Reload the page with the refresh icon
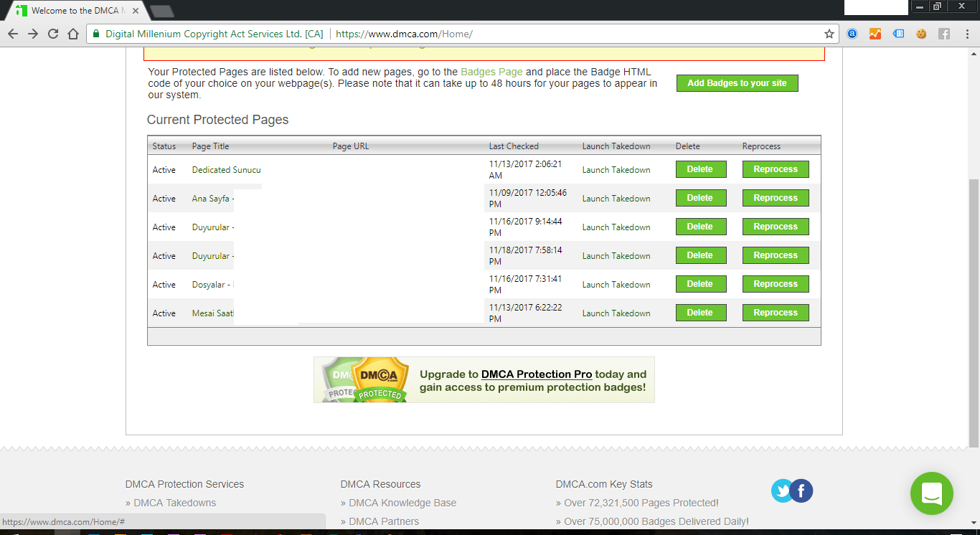 pyautogui.click(x=52, y=33)
